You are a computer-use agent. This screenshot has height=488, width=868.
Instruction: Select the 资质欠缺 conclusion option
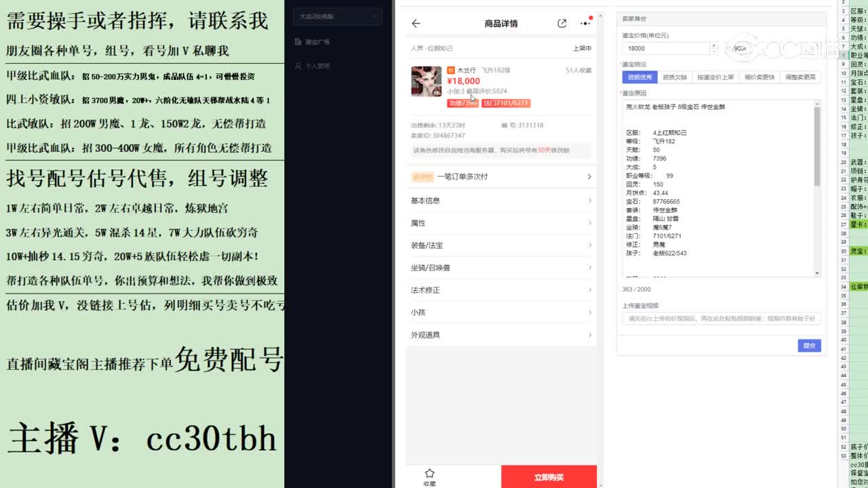coord(675,77)
